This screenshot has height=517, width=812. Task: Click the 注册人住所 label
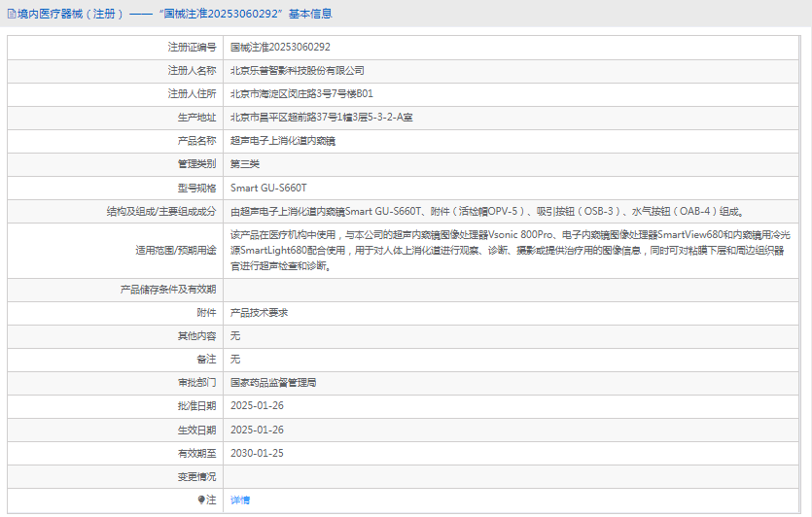point(192,94)
